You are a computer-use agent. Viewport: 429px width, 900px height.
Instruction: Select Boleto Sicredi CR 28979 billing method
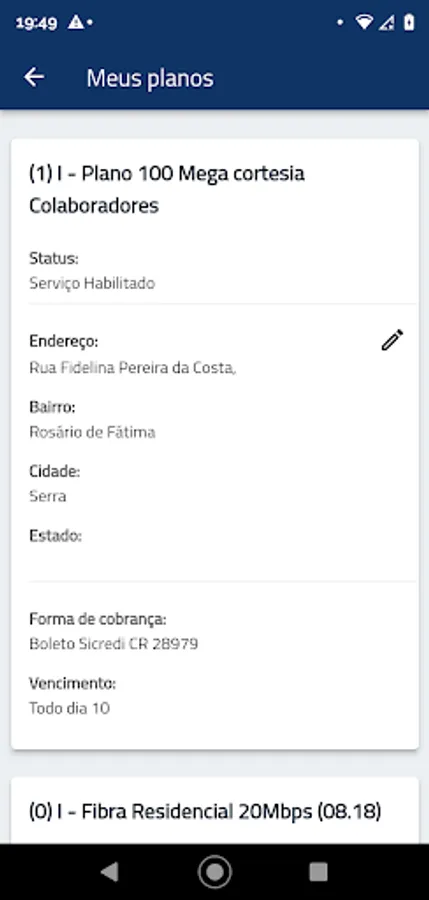pyautogui.click(x=114, y=644)
